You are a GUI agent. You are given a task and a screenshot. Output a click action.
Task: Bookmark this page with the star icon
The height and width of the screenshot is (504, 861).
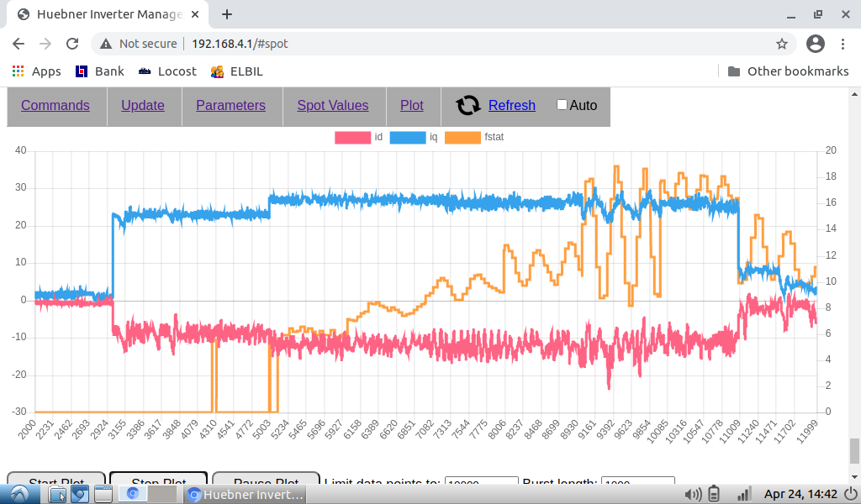click(781, 44)
